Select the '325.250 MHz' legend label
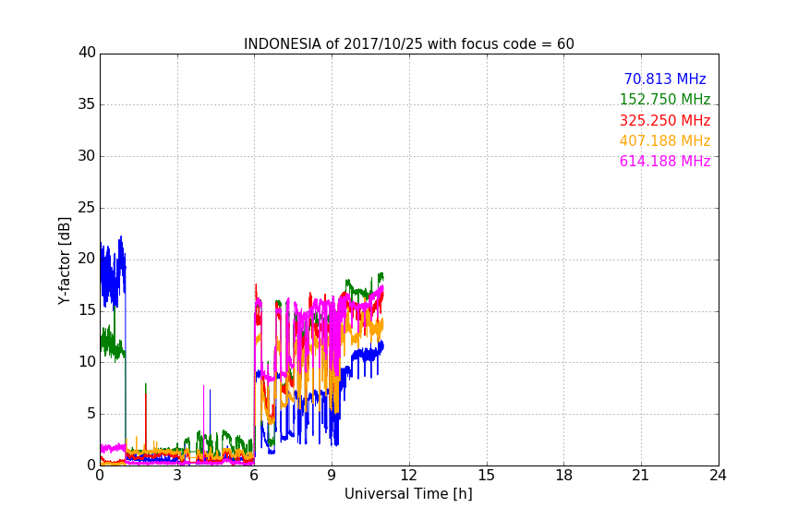798x532 pixels. tap(665, 121)
